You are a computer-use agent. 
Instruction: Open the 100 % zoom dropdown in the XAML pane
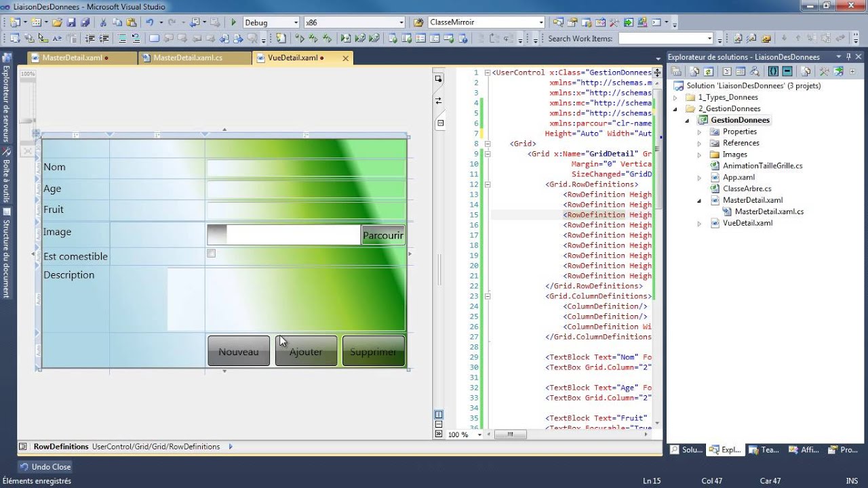(x=479, y=434)
